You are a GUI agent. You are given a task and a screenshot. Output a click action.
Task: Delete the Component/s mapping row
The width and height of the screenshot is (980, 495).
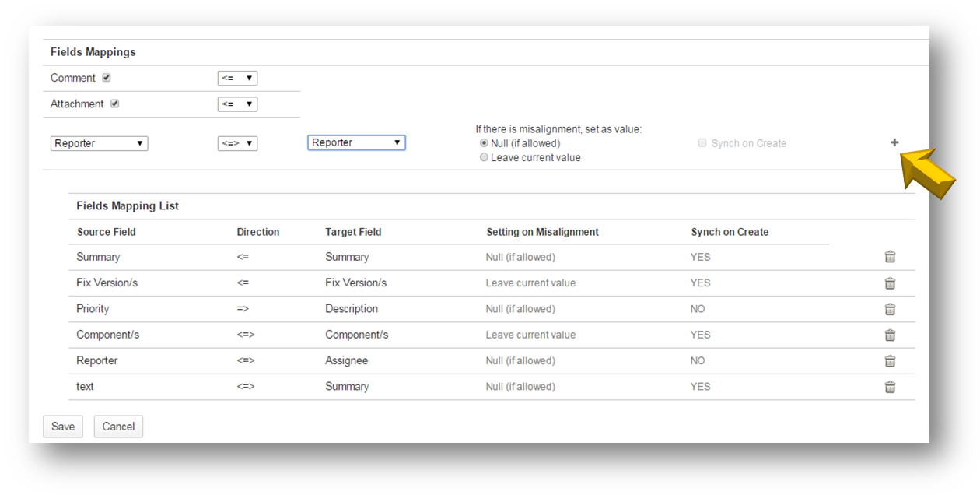coord(890,335)
